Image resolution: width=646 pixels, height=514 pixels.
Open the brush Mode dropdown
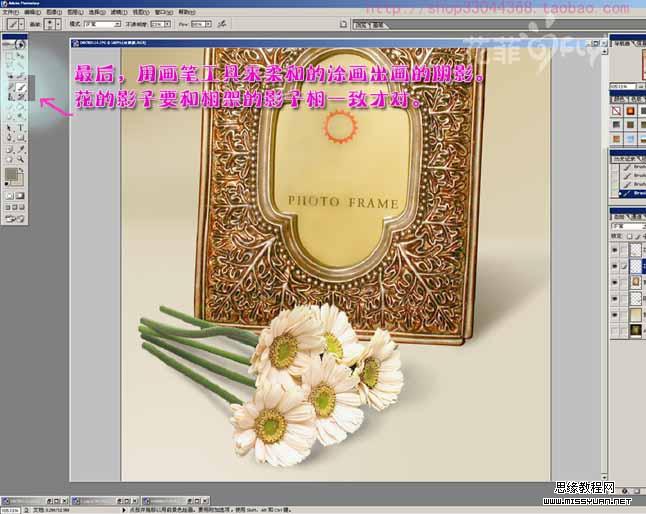click(102, 24)
